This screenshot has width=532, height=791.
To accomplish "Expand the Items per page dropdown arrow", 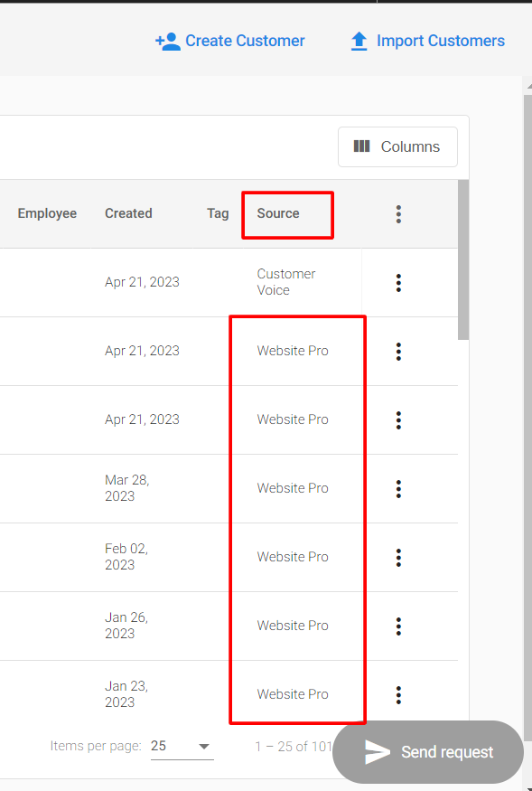I will click(x=204, y=746).
